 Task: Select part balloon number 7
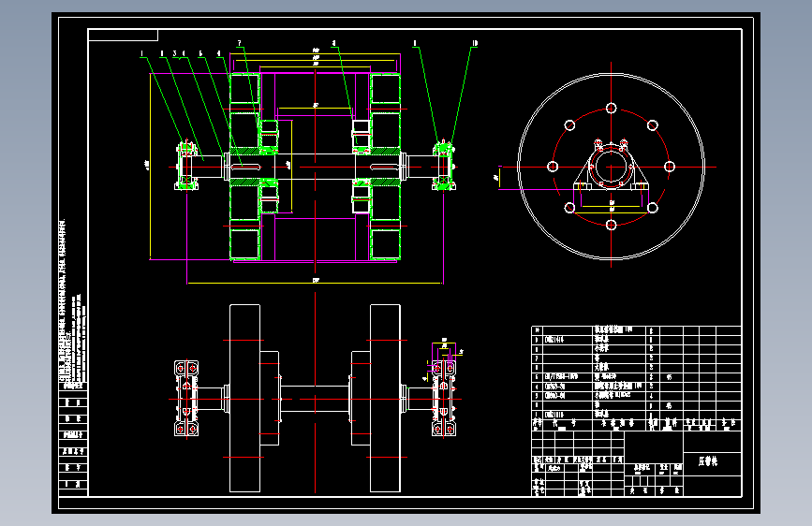(239, 43)
